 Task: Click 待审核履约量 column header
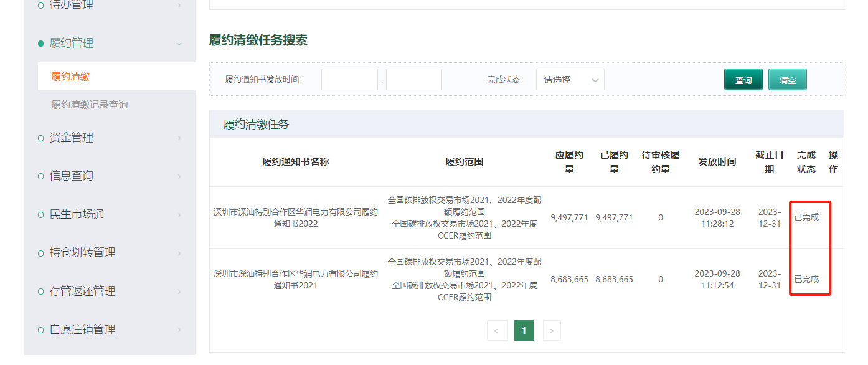point(661,162)
